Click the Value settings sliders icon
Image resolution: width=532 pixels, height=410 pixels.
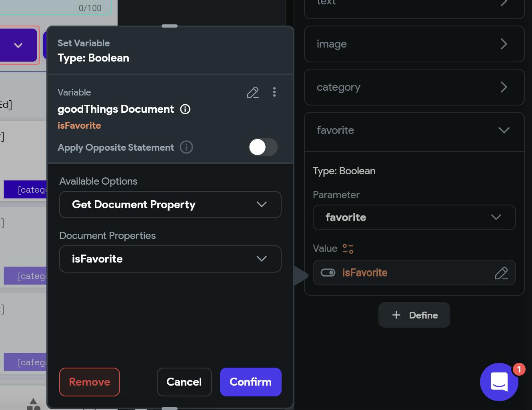click(x=348, y=249)
